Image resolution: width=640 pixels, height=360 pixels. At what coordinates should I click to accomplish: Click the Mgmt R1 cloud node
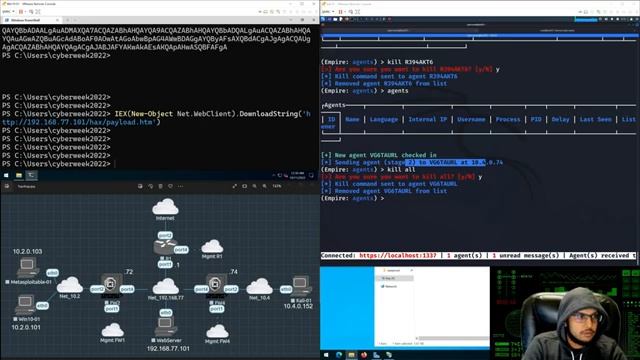pos(212,247)
